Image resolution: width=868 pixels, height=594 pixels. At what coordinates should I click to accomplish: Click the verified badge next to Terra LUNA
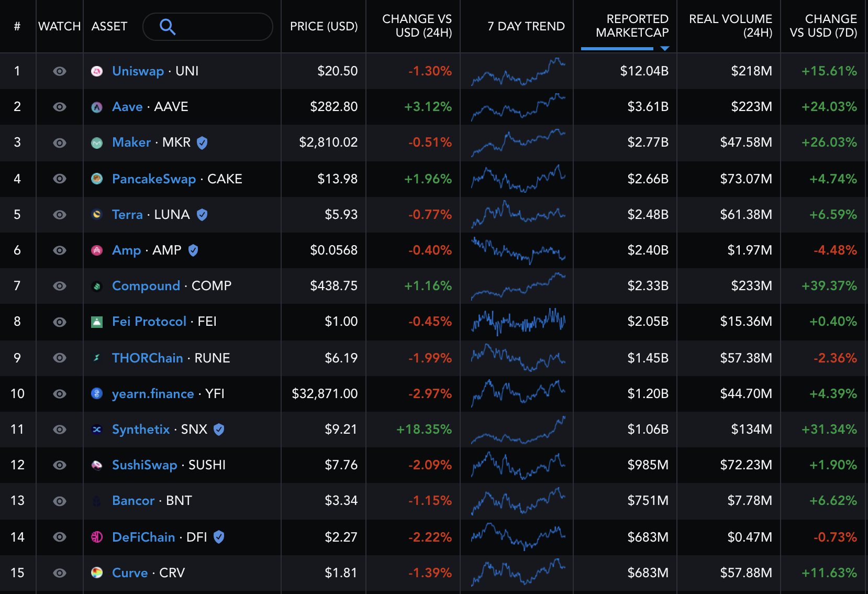pos(202,214)
